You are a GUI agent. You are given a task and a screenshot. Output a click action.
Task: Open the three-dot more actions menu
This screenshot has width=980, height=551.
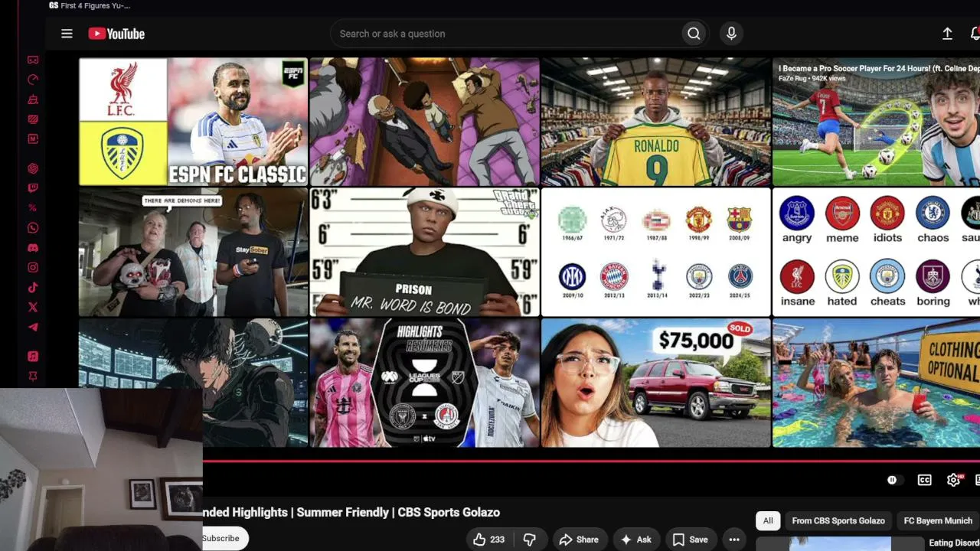tap(734, 540)
